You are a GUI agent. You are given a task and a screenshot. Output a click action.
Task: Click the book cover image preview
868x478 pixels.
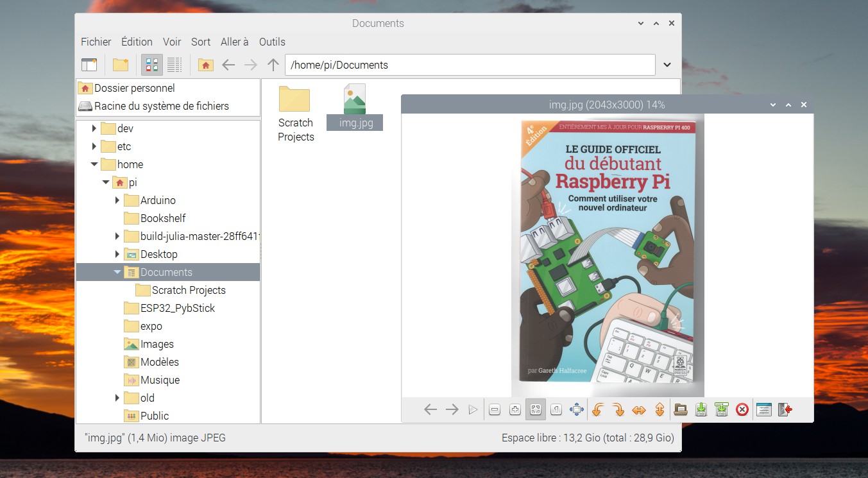tap(608, 255)
